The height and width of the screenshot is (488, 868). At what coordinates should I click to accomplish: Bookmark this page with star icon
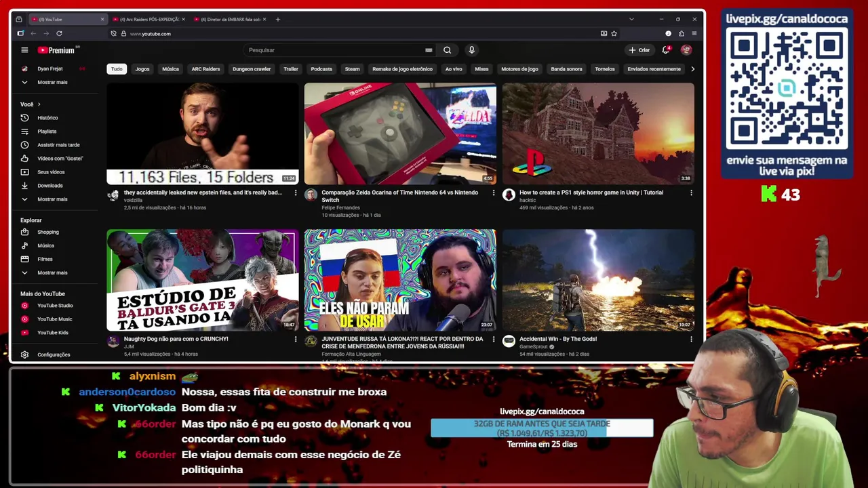pyautogui.click(x=614, y=33)
